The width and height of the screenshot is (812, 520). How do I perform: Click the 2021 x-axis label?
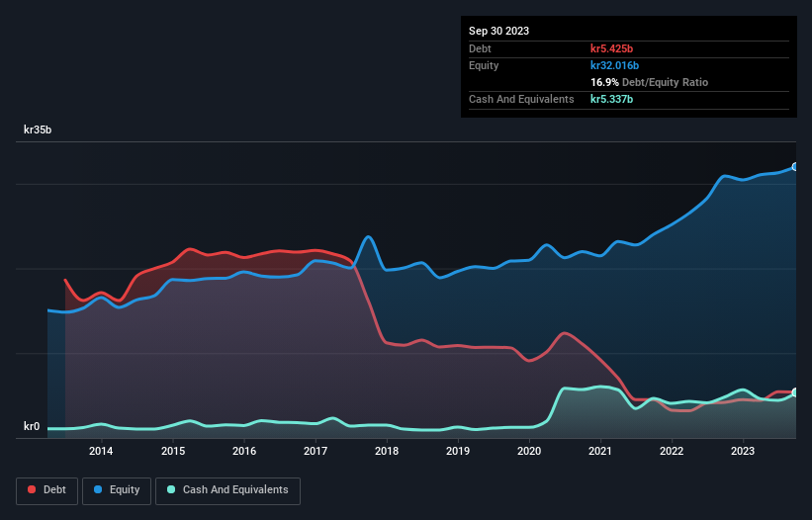coord(600,451)
